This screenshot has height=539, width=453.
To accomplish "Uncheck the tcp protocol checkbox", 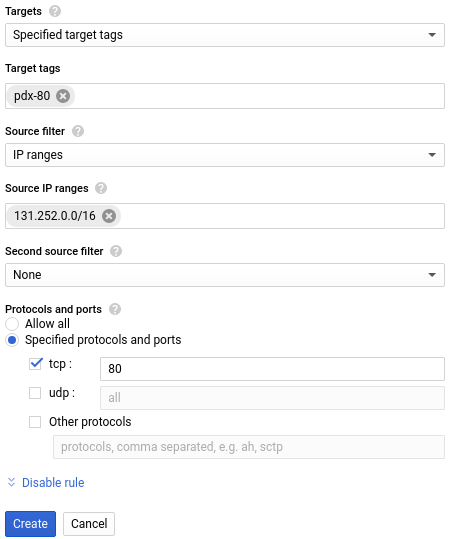I will click(35, 364).
